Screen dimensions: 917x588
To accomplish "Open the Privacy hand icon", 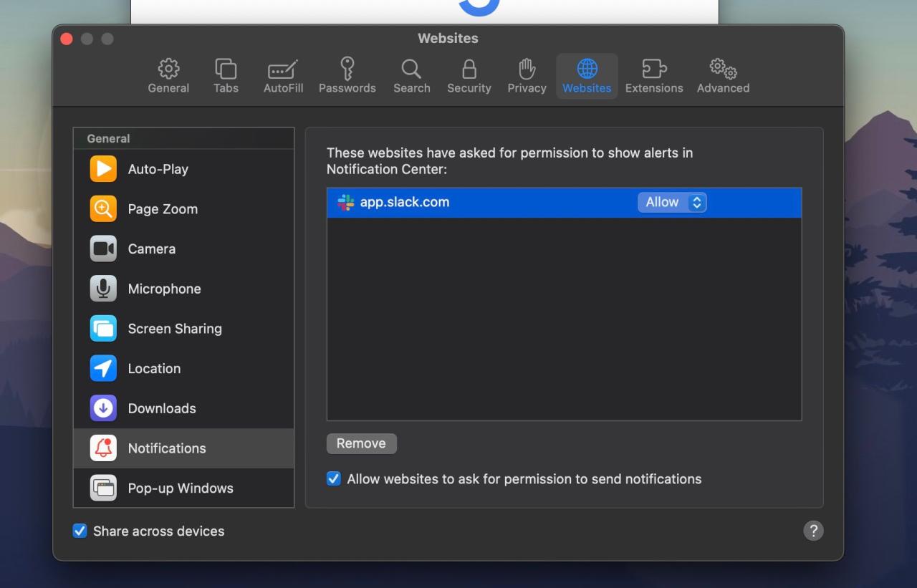I will (527, 69).
